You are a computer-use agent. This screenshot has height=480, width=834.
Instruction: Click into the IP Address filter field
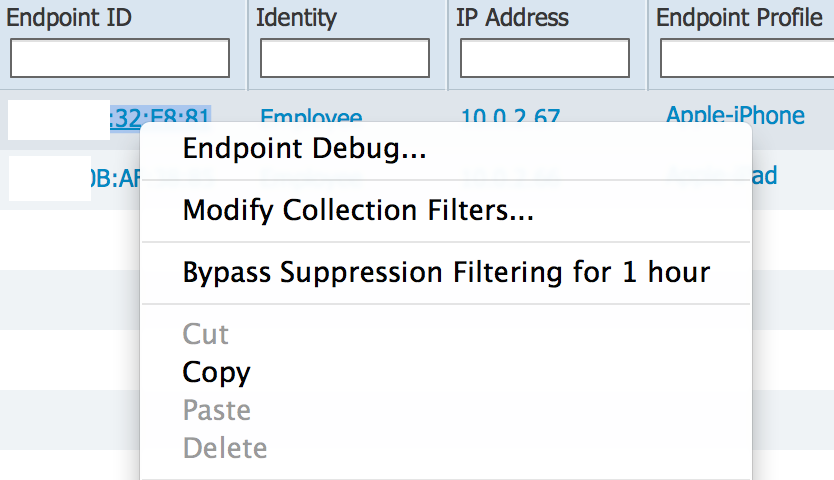tap(545, 58)
